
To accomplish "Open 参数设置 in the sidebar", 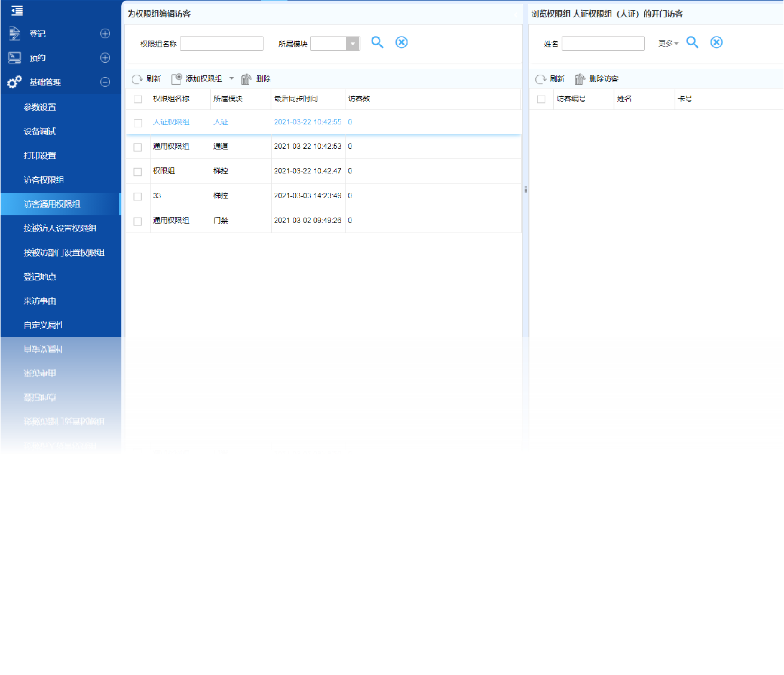I will 40,108.
